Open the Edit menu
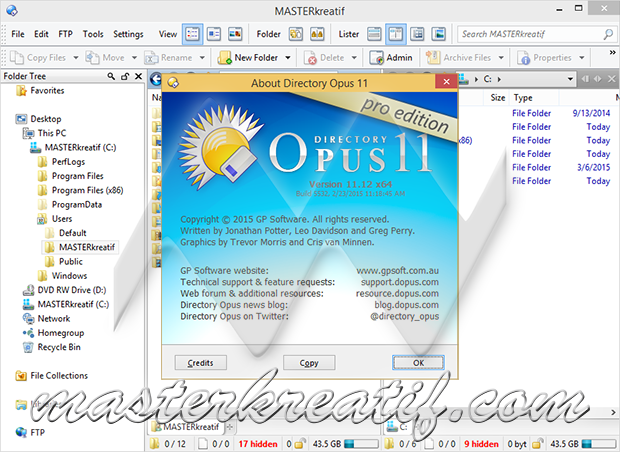 tap(41, 34)
